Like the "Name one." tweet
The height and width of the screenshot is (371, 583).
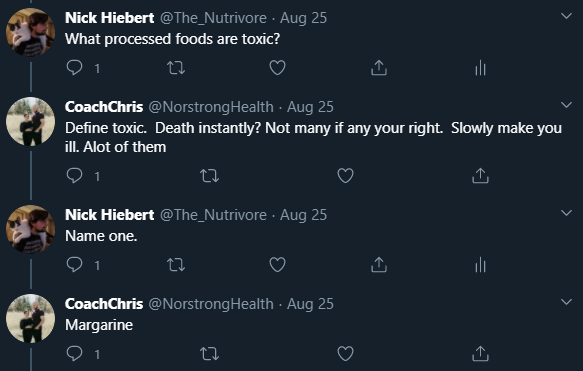point(277,265)
